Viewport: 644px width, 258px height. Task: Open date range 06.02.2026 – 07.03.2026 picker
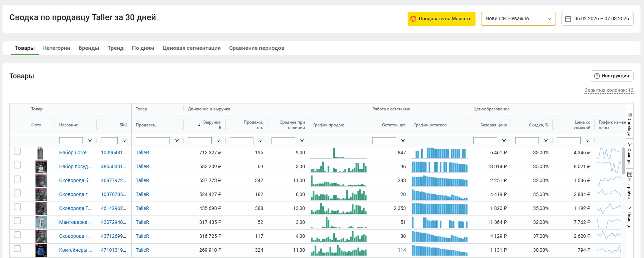click(601, 19)
